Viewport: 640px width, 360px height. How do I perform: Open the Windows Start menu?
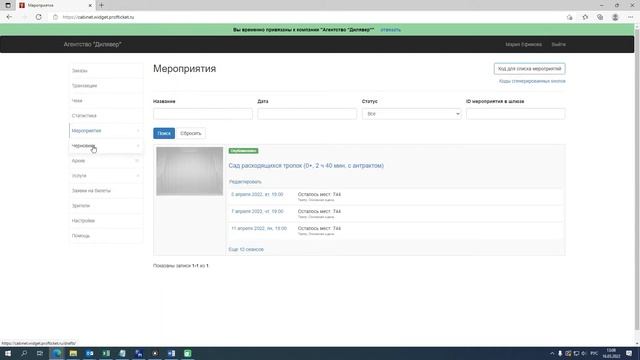tap(8, 353)
